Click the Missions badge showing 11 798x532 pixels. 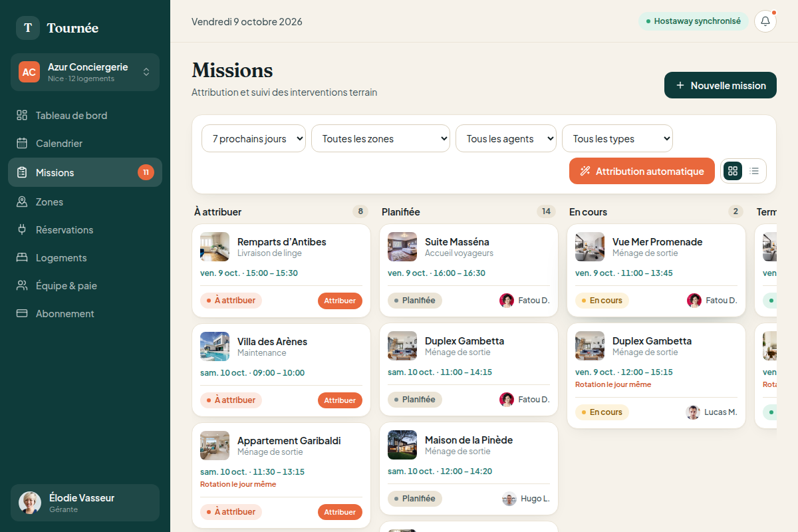click(146, 172)
